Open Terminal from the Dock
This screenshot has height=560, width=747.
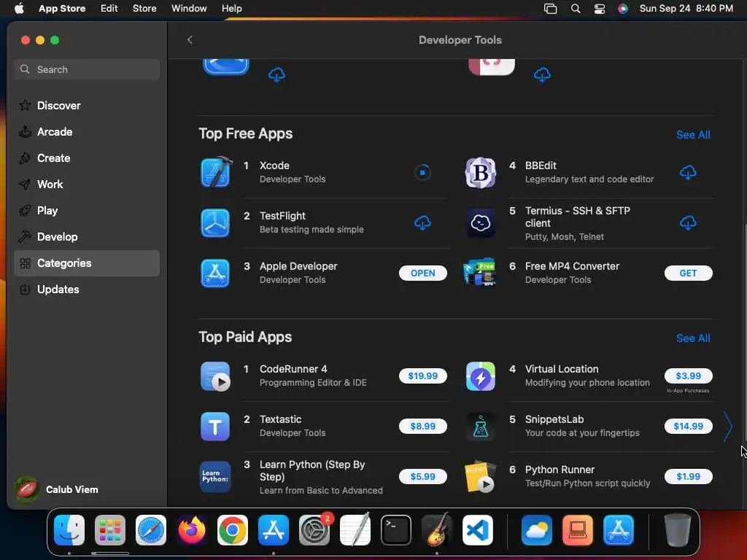[396, 530]
